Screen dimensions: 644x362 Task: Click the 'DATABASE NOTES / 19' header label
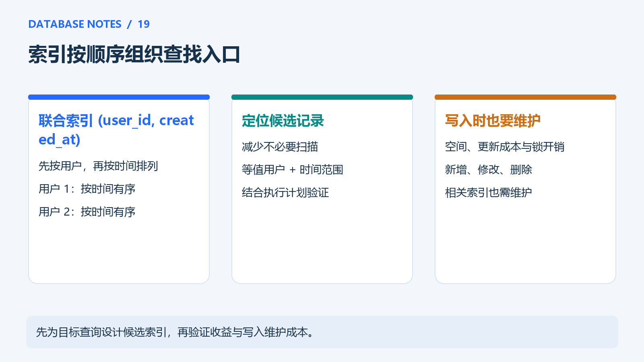(89, 24)
